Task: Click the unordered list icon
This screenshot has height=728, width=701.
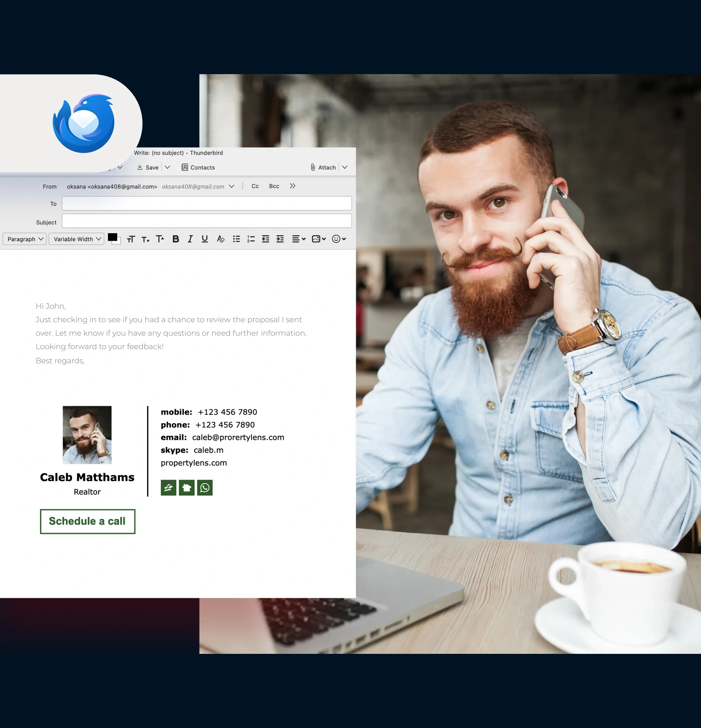Action: coord(236,239)
